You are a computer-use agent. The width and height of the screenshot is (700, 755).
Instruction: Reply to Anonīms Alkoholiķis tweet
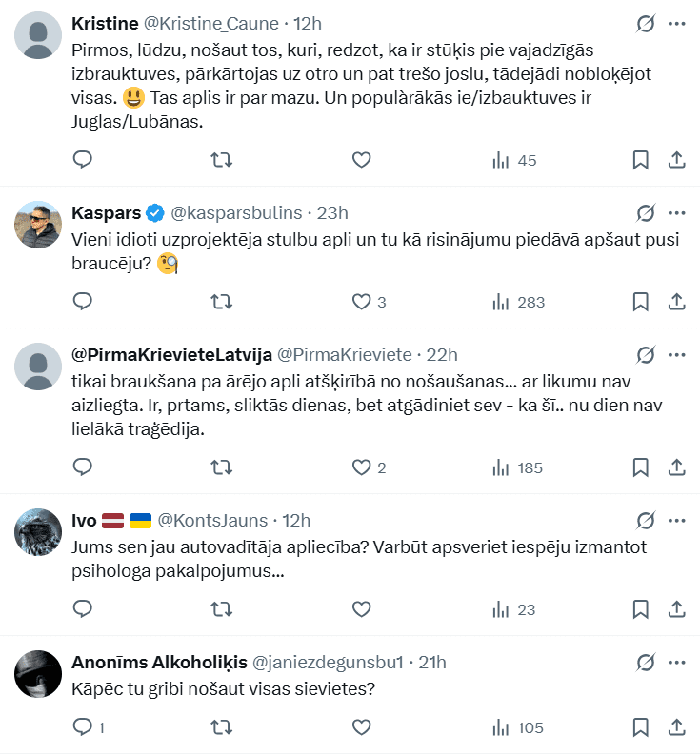coord(83,728)
